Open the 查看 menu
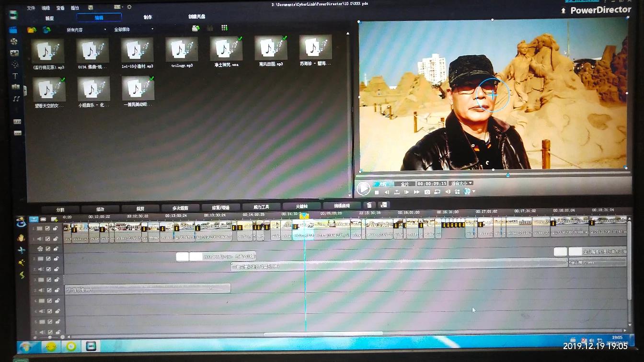The height and width of the screenshot is (362, 644). 60,8
